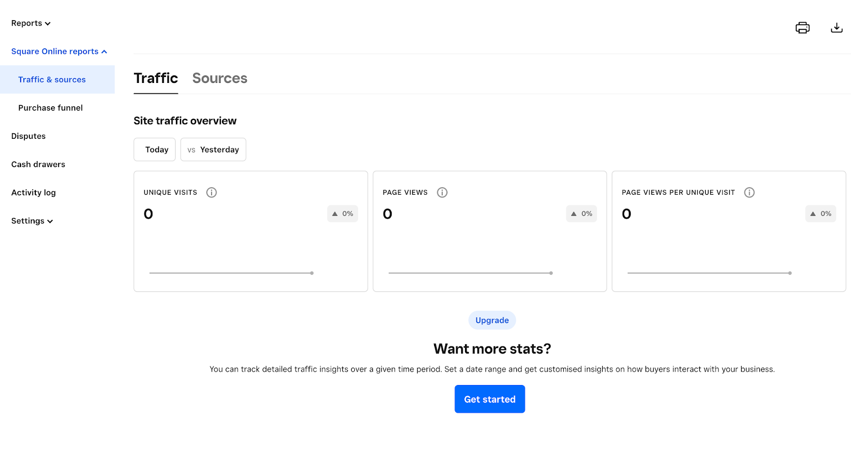Click the print report icon
Screen dimensions: 868x462
point(802,28)
